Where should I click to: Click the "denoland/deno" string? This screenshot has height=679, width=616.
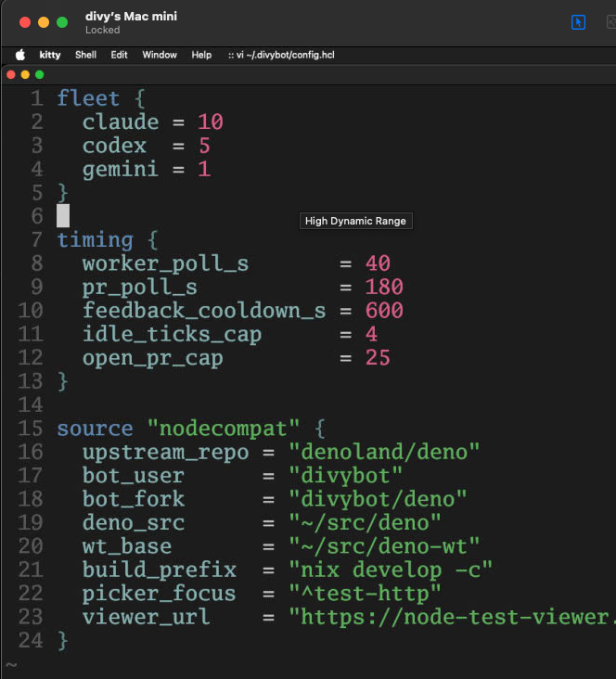pyautogui.click(x=384, y=452)
